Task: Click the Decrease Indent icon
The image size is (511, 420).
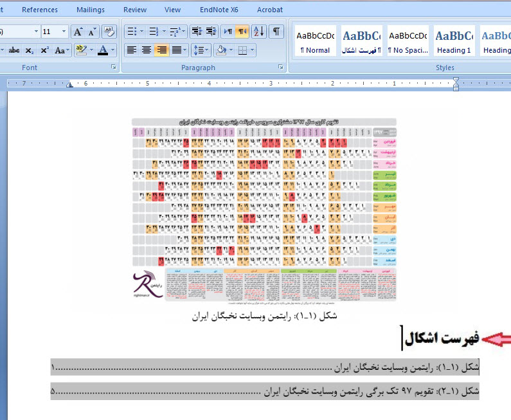Action: pos(196,32)
